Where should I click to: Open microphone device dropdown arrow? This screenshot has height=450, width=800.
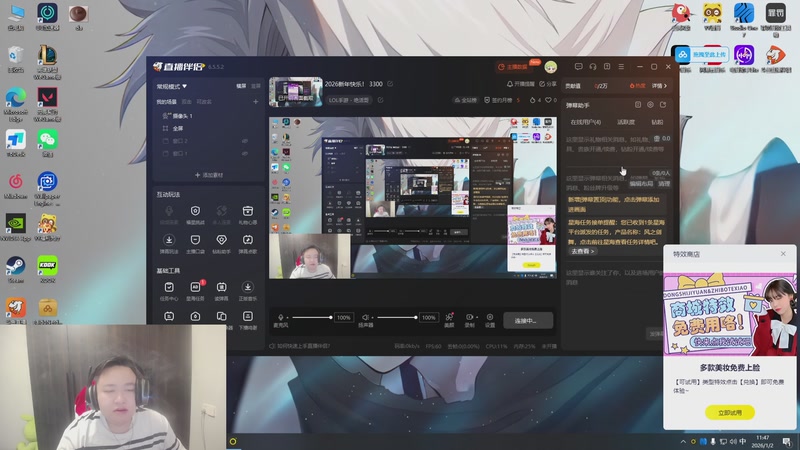pos(287,317)
